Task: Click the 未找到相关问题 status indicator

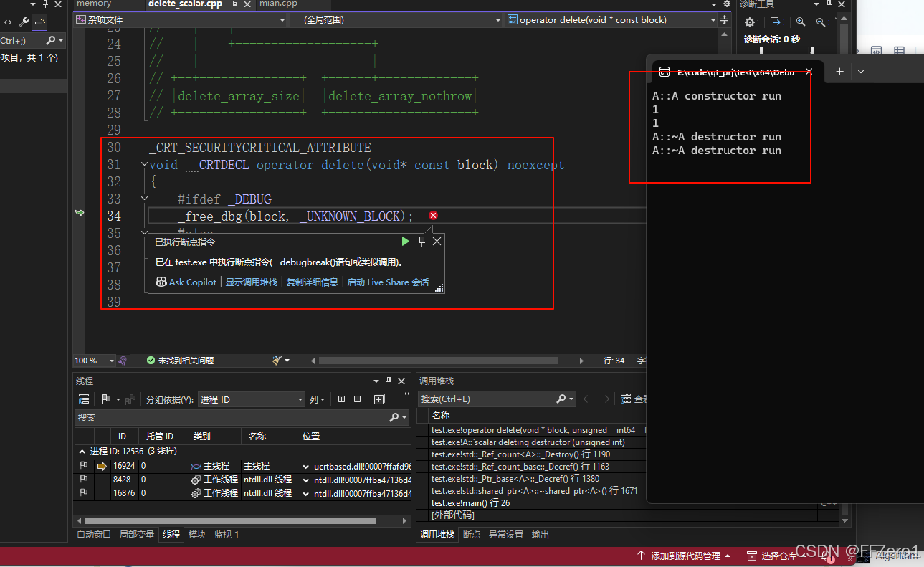Action: 180,361
